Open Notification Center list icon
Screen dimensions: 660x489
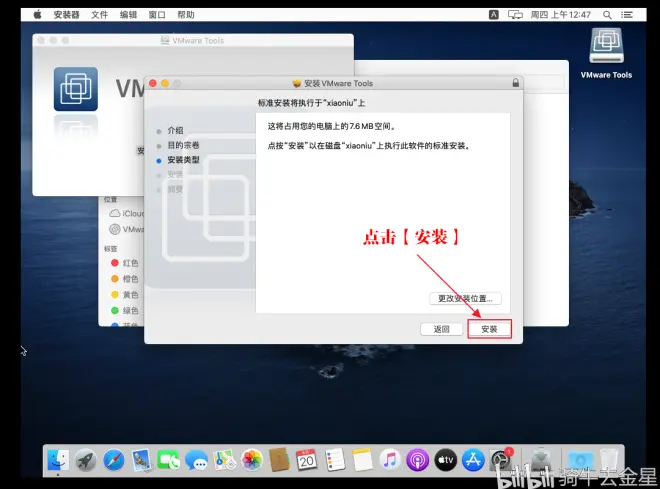coord(627,15)
